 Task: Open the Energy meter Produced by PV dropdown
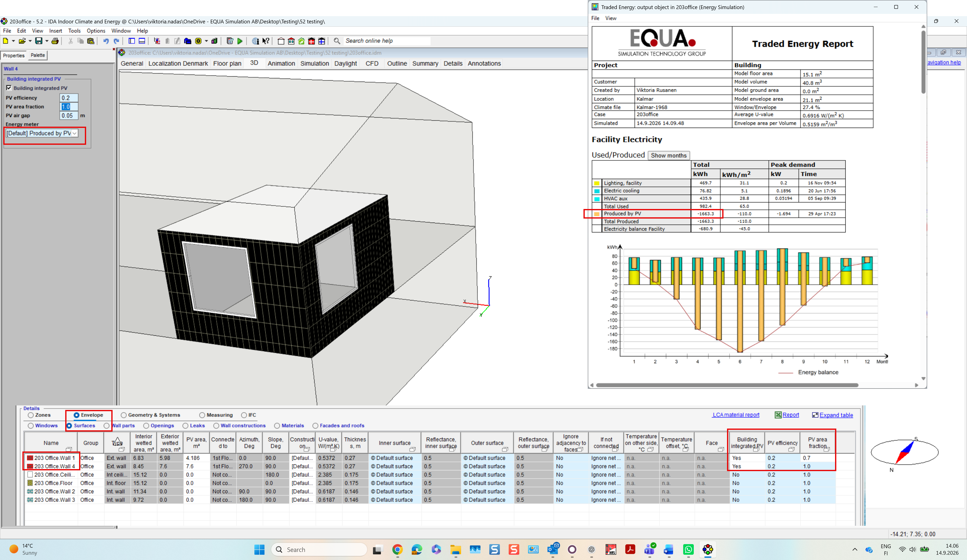pos(42,133)
